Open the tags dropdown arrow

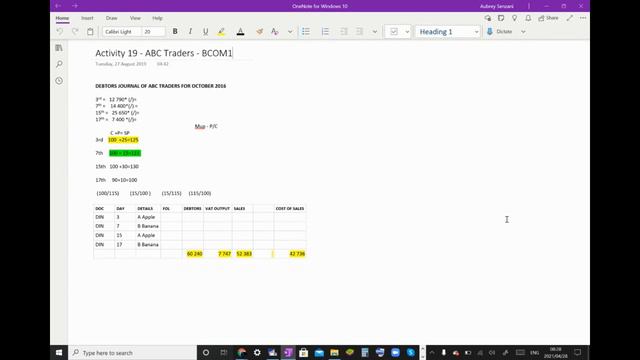pos(407,31)
